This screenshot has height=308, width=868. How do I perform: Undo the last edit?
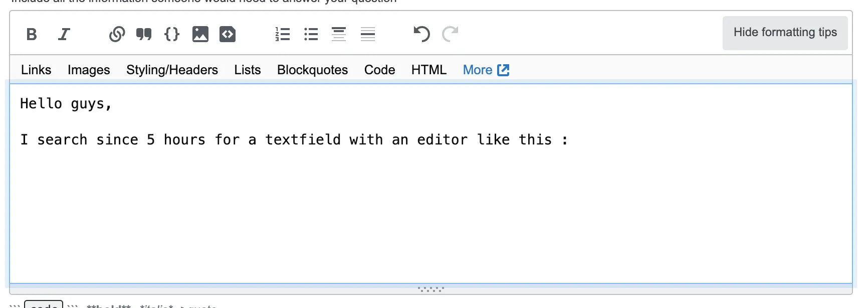(421, 34)
